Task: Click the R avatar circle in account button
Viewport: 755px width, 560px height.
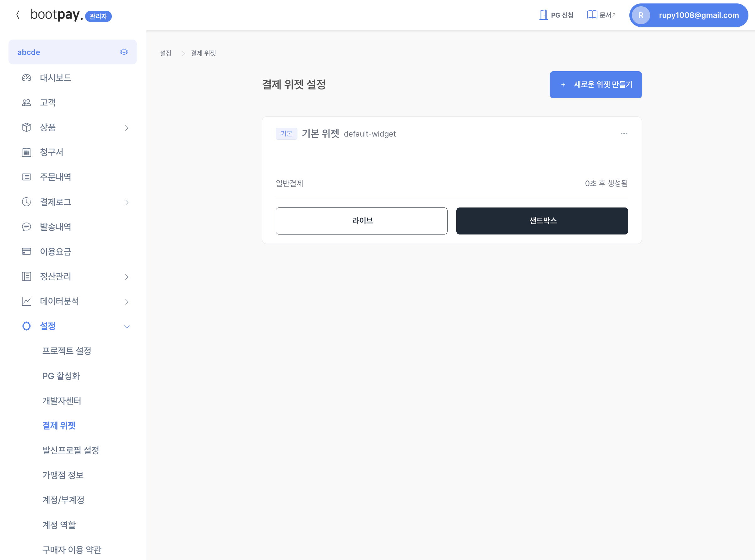Action: pyautogui.click(x=641, y=15)
